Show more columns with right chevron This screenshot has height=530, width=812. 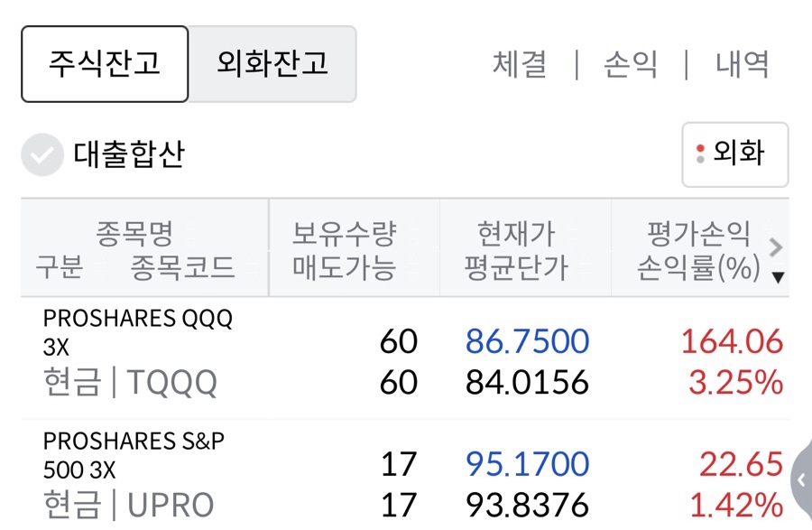pyautogui.click(x=776, y=247)
